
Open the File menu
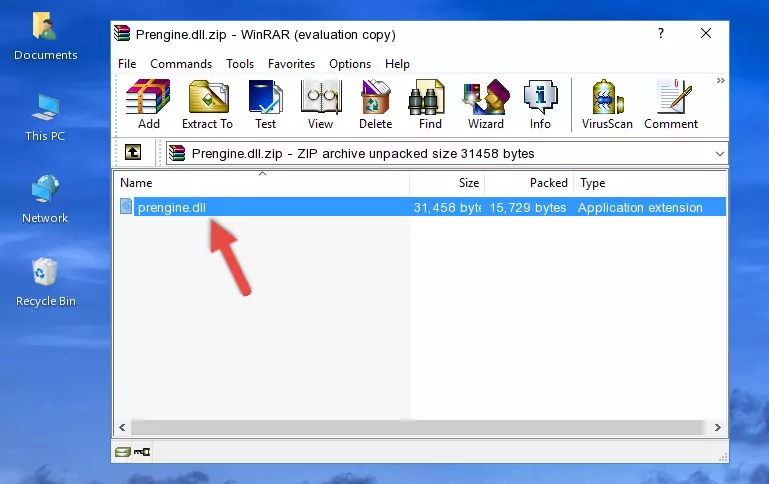127,64
